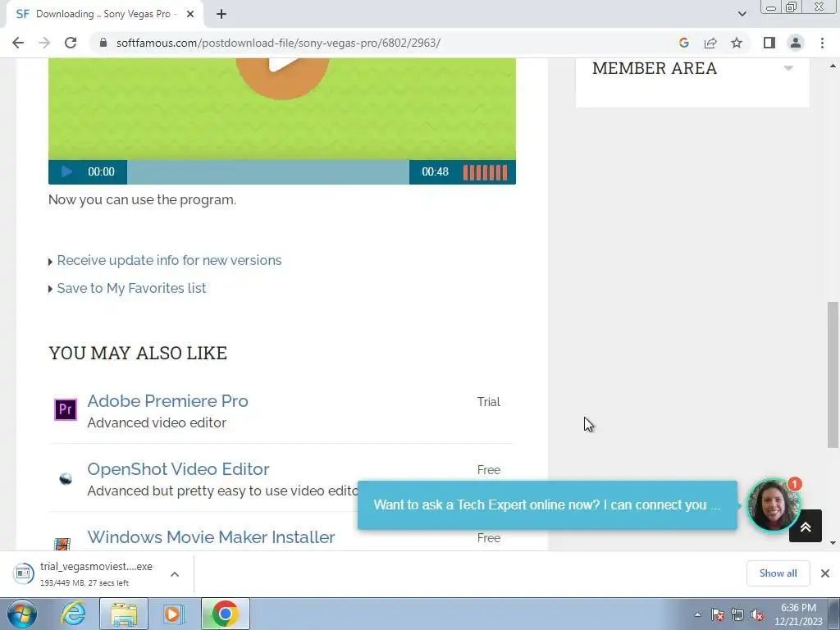Show hidden system tray icons
Image resolution: width=840 pixels, height=630 pixels.
pyautogui.click(x=697, y=614)
